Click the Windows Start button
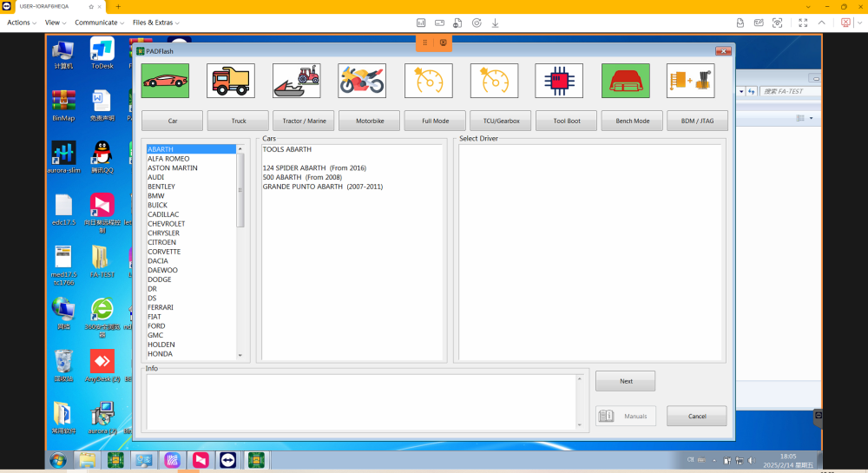Screen dimensions: 868x473 tap(58, 460)
